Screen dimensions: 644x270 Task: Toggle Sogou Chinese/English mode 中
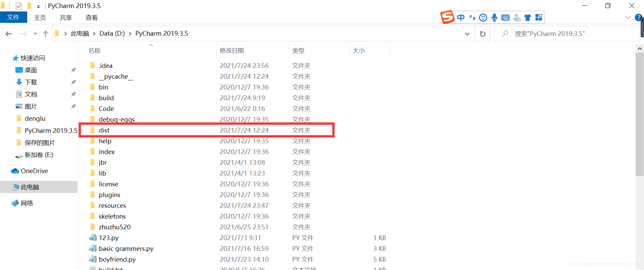pos(461,17)
